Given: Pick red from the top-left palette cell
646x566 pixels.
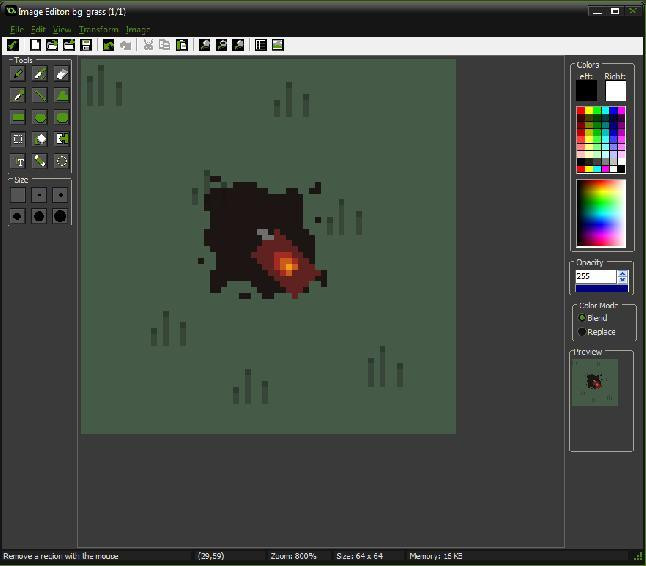Looking at the screenshot, I should click(580, 110).
